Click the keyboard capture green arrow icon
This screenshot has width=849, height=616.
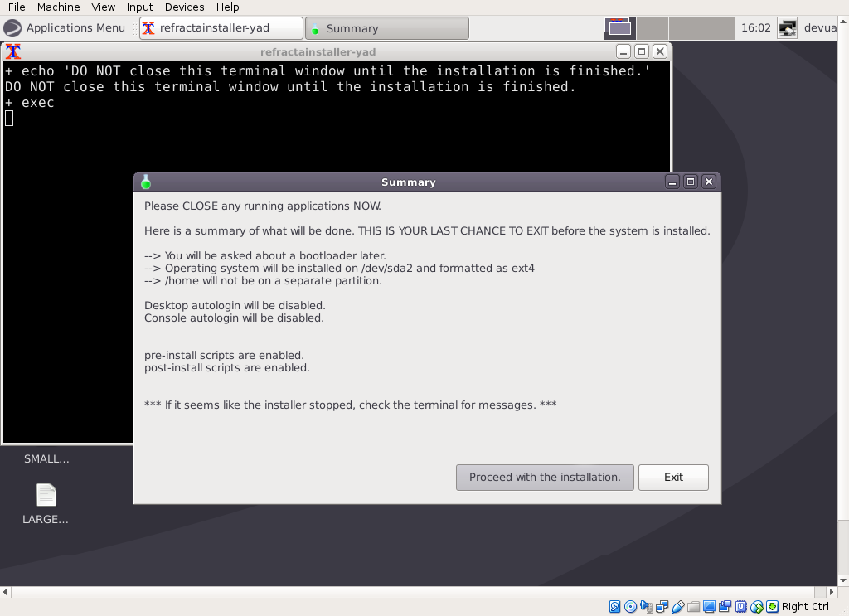773,607
